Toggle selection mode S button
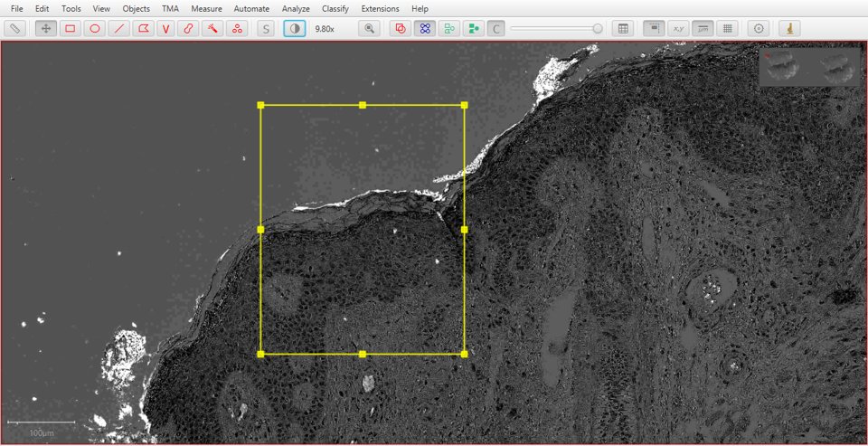The height and width of the screenshot is (446, 868). click(x=266, y=28)
